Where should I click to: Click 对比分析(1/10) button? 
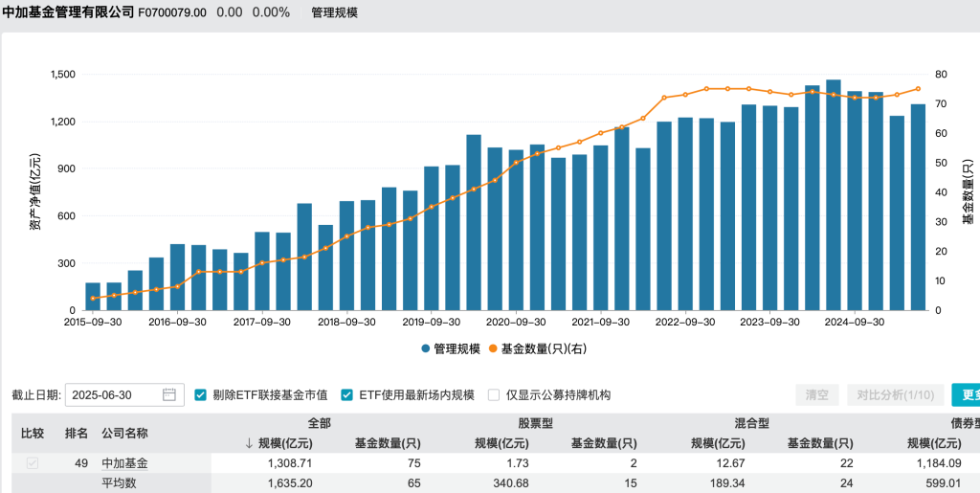click(x=895, y=394)
